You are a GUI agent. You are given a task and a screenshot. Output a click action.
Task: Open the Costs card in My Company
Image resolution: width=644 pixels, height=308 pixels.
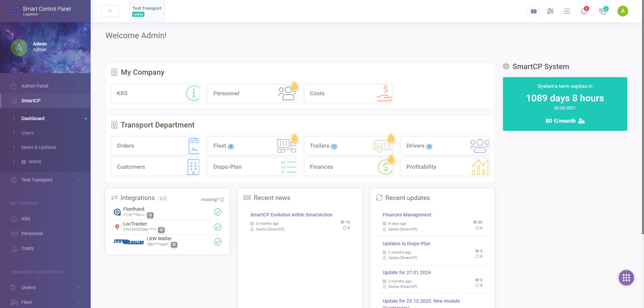(x=348, y=93)
